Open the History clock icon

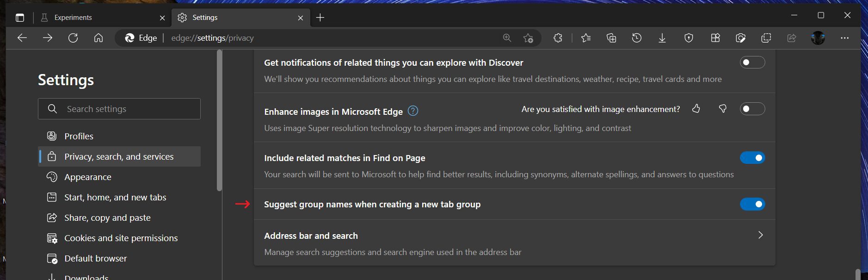(637, 38)
